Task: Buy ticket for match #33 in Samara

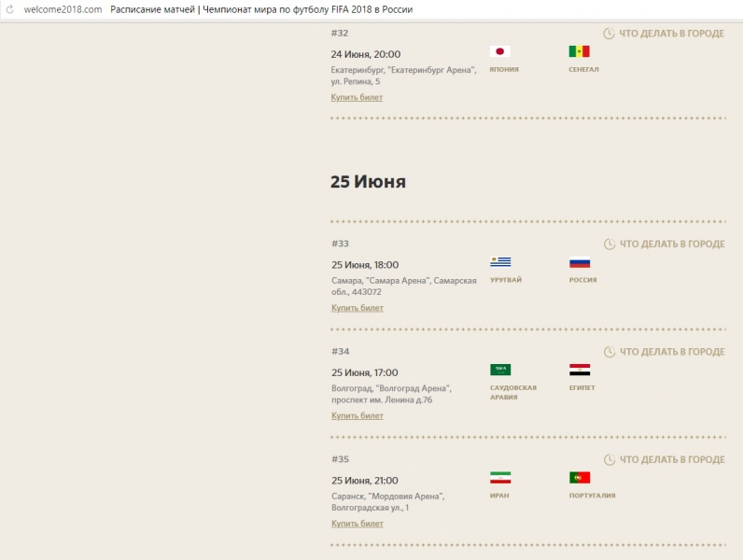Action: pyautogui.click(x=357, y=308)
